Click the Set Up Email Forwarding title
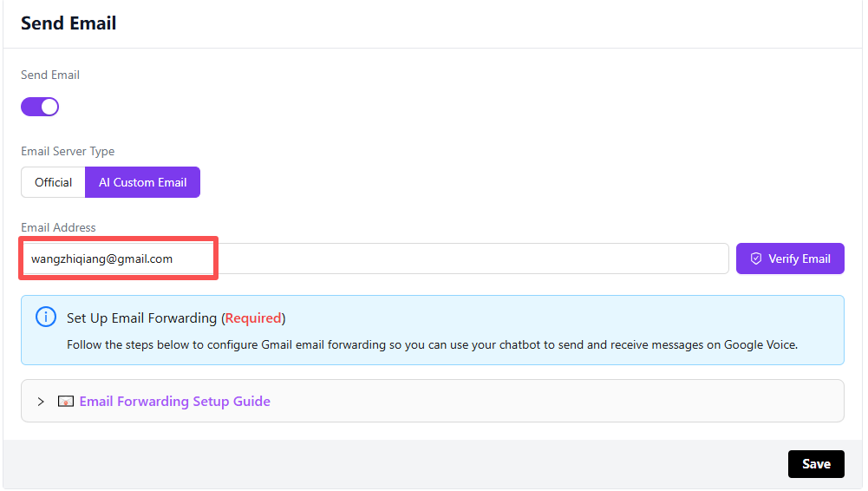Screen dimensions: 868x491 (x=142, y=318)
